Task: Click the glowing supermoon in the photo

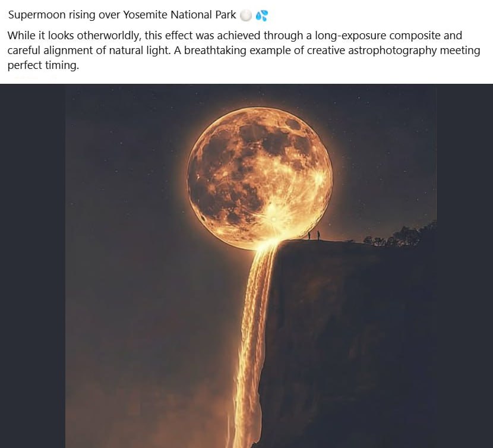Action: (x=260, y=172)
